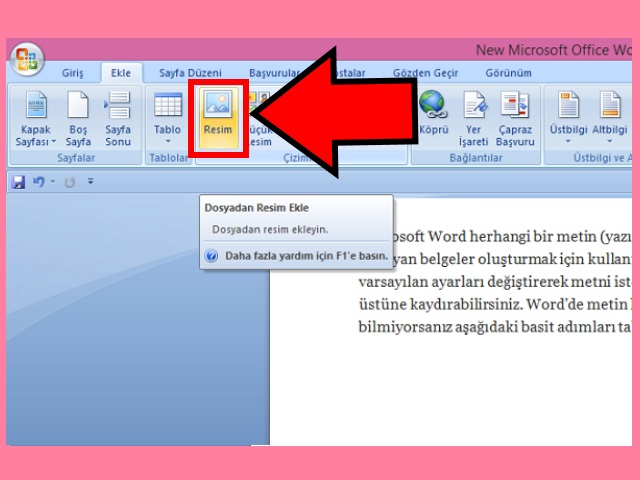Open the Altbilgi footer dropdown
The image size is (640, 480).
(x=609, y=118)
